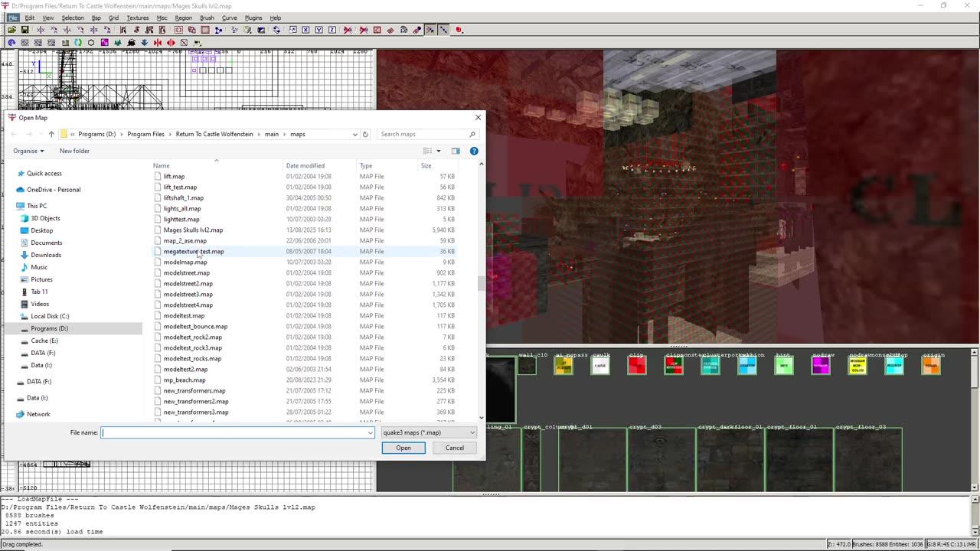Image resolution: width=980 pixels, height=551 pixels.
Task: Click the CSG Merge toolbar icon
Action: (191, 30)
